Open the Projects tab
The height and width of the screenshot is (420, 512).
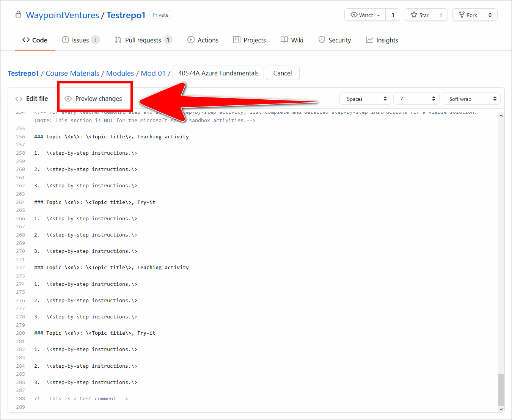(x=250, y=40)
